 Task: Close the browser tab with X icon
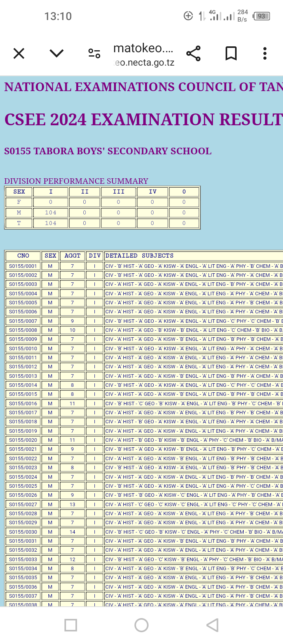tap(19, 53)
